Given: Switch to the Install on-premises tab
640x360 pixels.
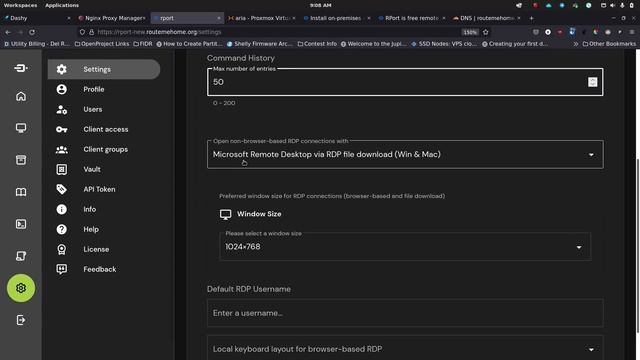Looking at the screenshot, I should click(336, 18).
